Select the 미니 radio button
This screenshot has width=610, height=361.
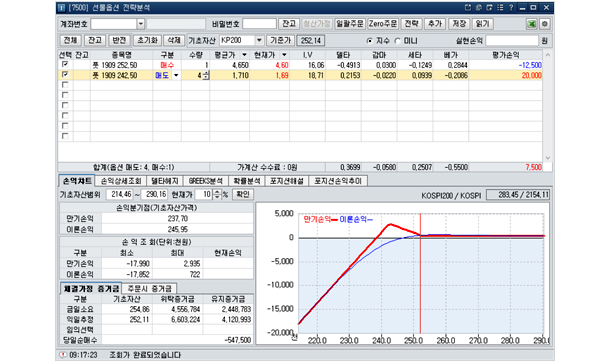[397, 40]
